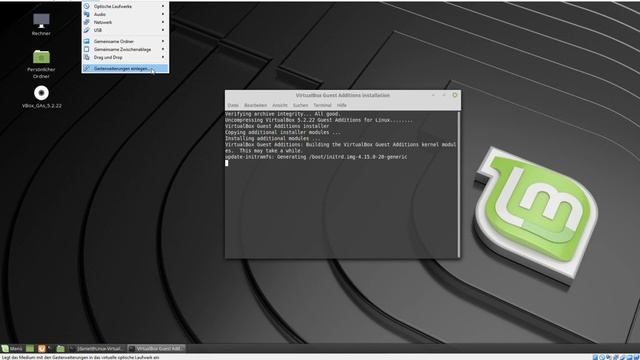Viewport: 640px width, 360px height.
Task: Click the 'Verifying archive integrity' terminal line
Action: point(282,114)
